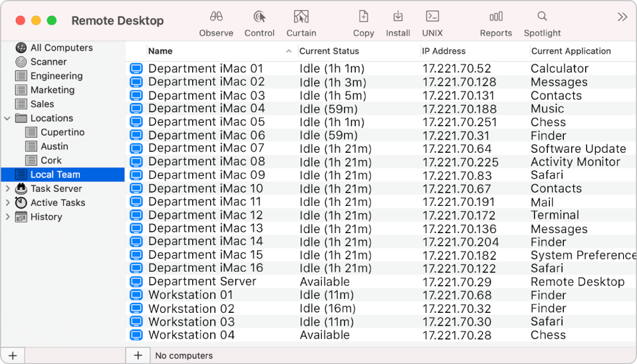Open the Cupertino location list

63,132
